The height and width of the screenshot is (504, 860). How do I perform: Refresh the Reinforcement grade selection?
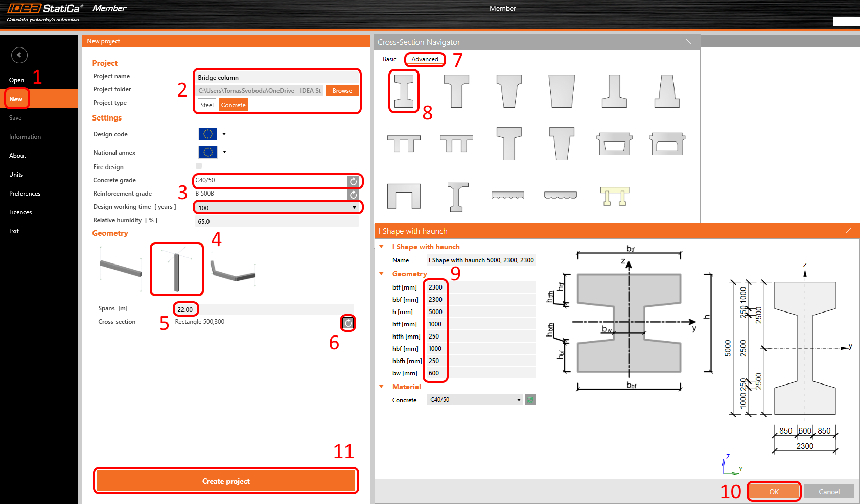click(x=353, y=195)
